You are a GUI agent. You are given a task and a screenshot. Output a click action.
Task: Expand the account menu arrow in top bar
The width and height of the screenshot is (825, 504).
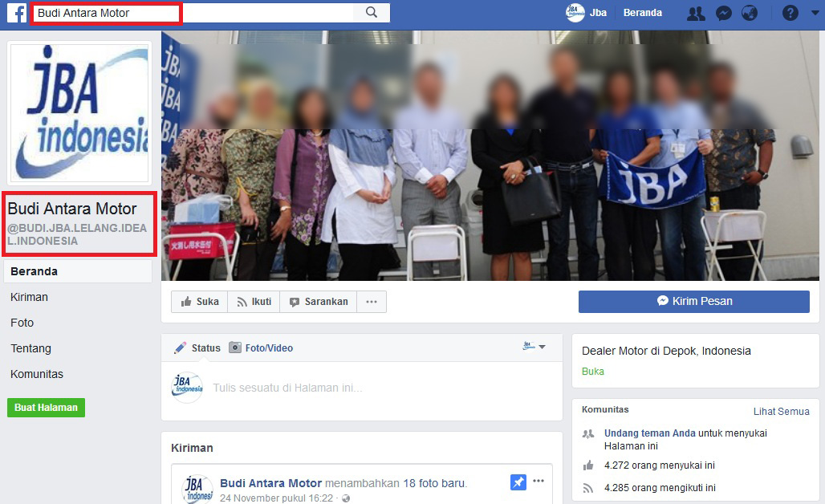click(815, 14)
